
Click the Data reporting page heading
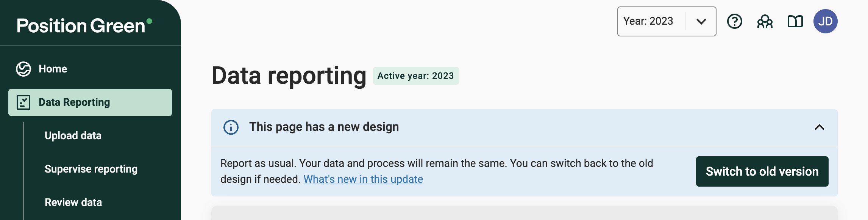(289, 76)
